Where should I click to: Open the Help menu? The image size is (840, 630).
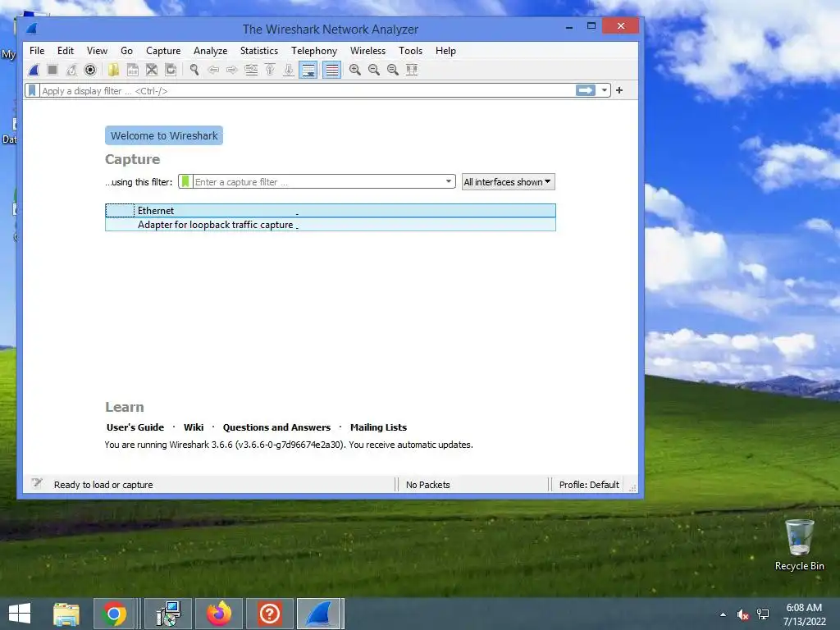click(445, 50)
